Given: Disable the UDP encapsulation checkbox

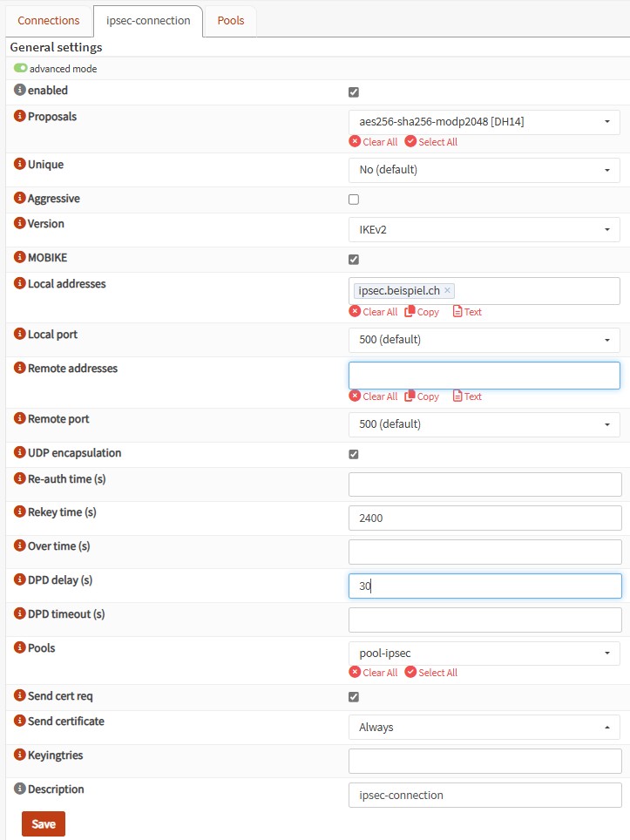Looking at the screenshot, I should point(354,454).
